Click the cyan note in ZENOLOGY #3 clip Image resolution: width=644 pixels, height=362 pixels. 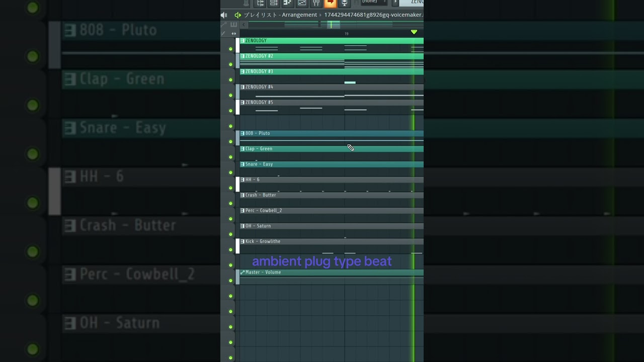(350, 82)
